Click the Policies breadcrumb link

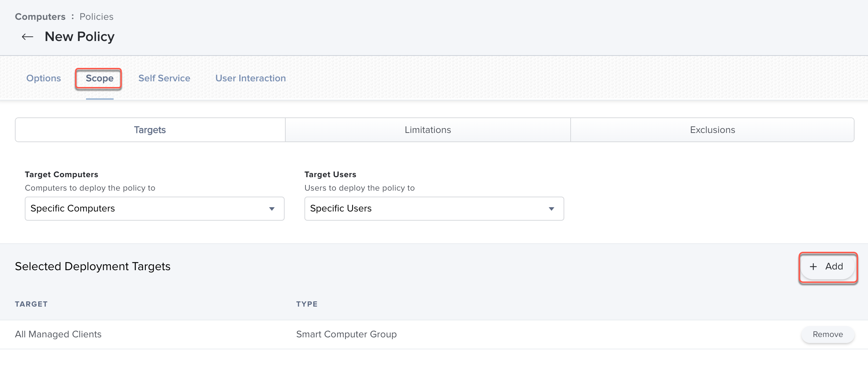point(96,17)
